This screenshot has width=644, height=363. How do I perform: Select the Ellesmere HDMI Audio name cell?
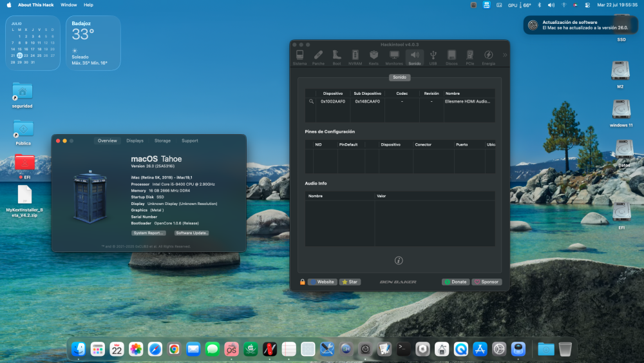[x=468, y=101]
